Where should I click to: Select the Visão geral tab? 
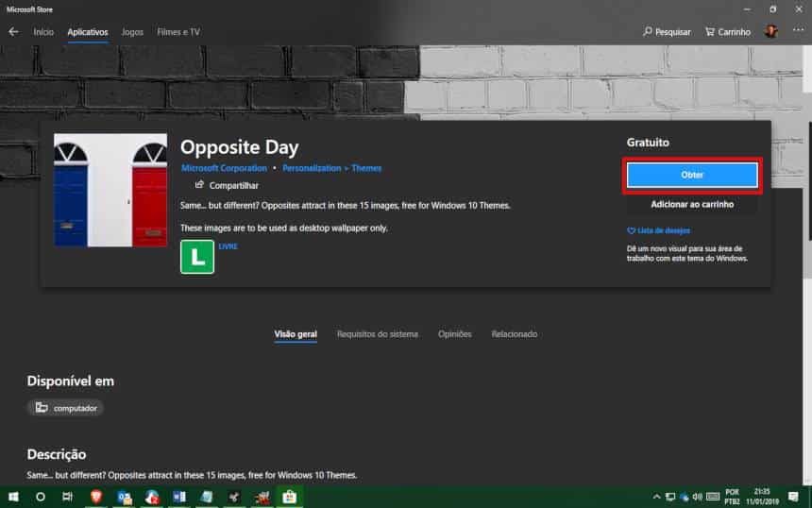tap(296, 334)
